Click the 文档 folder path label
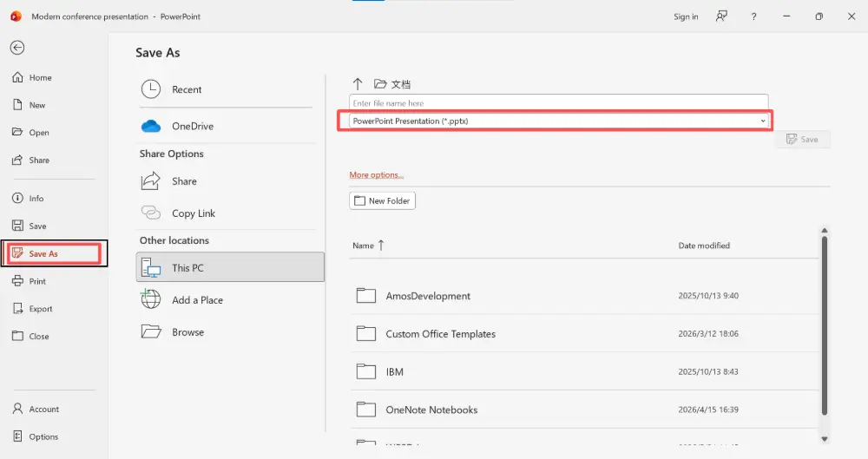Viewport: 868px width, 459px height. point(401,85)
